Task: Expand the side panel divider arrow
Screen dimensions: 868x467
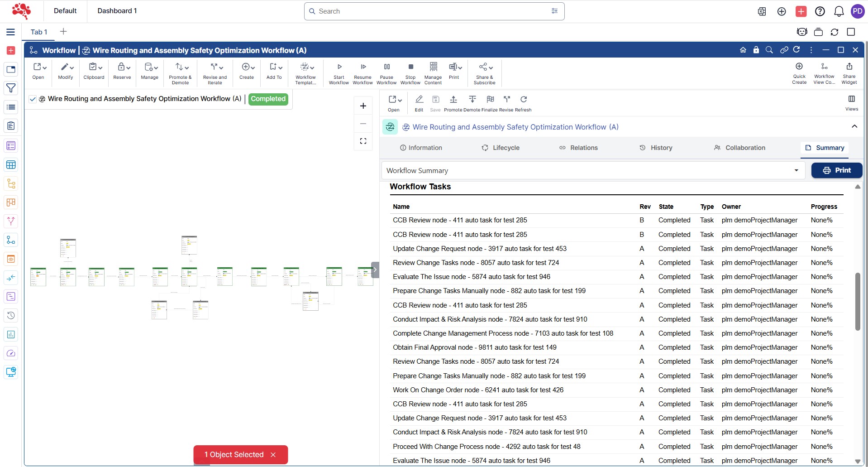Action: tap(375, 270)
